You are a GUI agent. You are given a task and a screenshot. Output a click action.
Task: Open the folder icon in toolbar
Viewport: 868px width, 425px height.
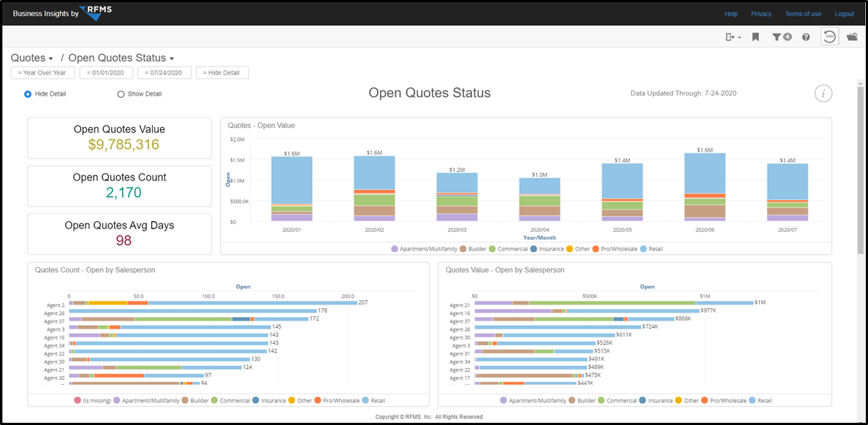pos(852,37)
